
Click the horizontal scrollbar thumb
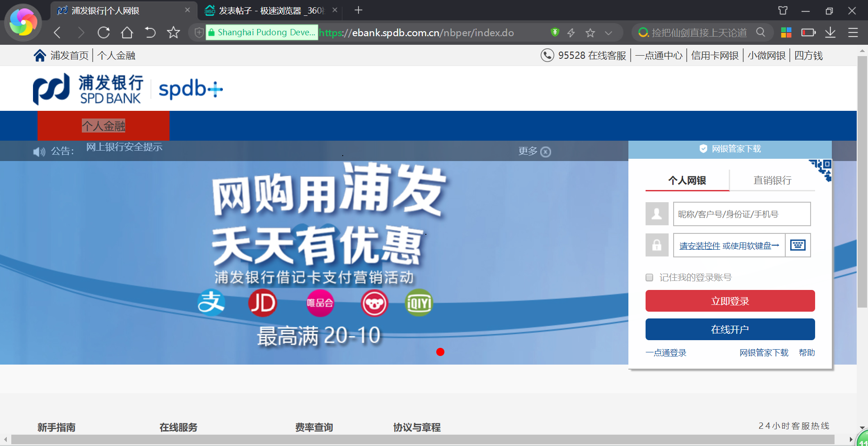point(423,439)
